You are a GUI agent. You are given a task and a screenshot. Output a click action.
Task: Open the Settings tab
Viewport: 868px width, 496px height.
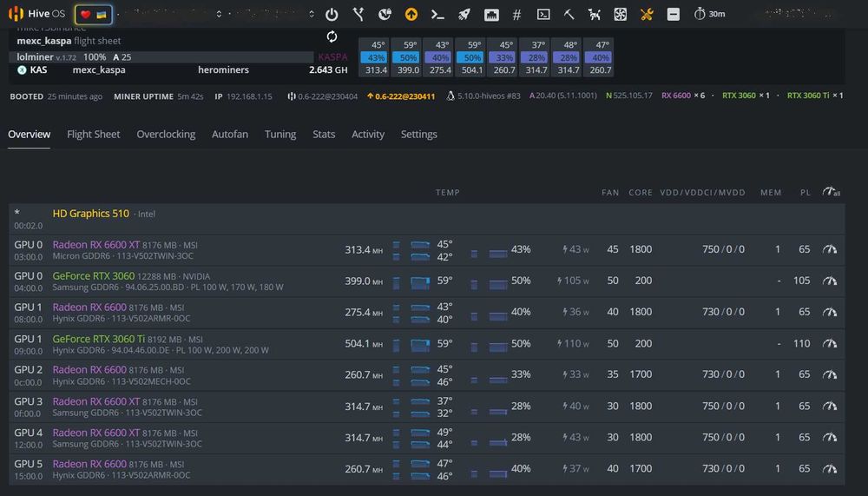tap(419, 134)
